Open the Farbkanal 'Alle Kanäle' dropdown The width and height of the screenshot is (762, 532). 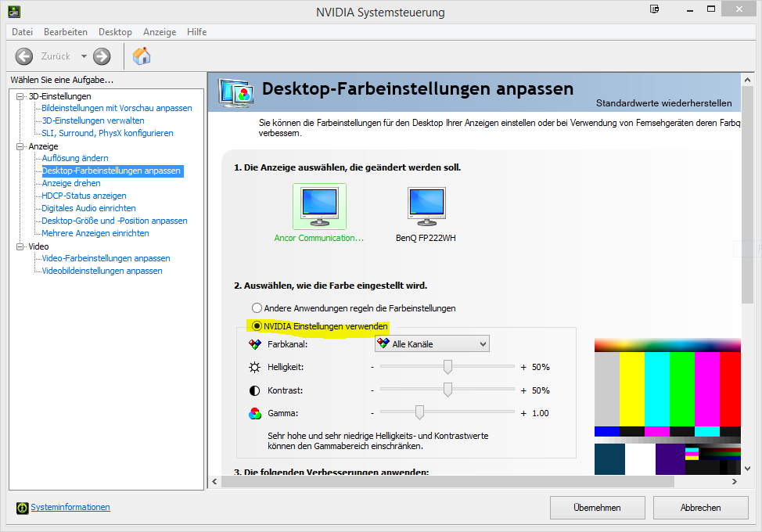pos(432,344)
